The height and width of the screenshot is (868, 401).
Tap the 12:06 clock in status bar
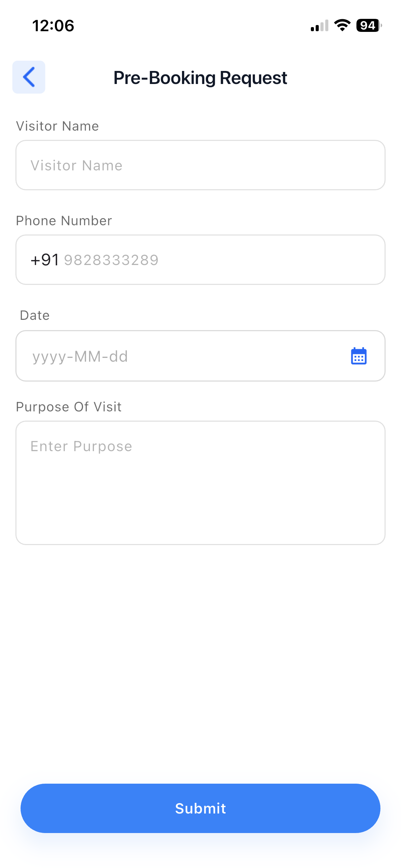coord(53,26)
